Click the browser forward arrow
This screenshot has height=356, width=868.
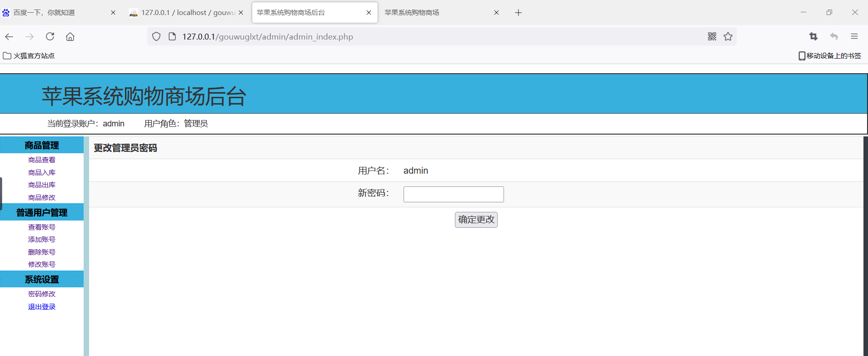pos(30,37)
